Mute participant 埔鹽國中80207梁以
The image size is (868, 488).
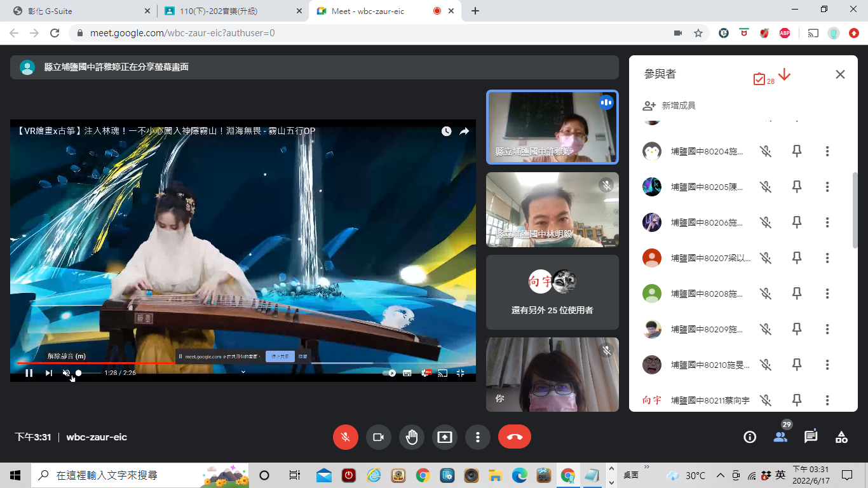coord(766,258)
